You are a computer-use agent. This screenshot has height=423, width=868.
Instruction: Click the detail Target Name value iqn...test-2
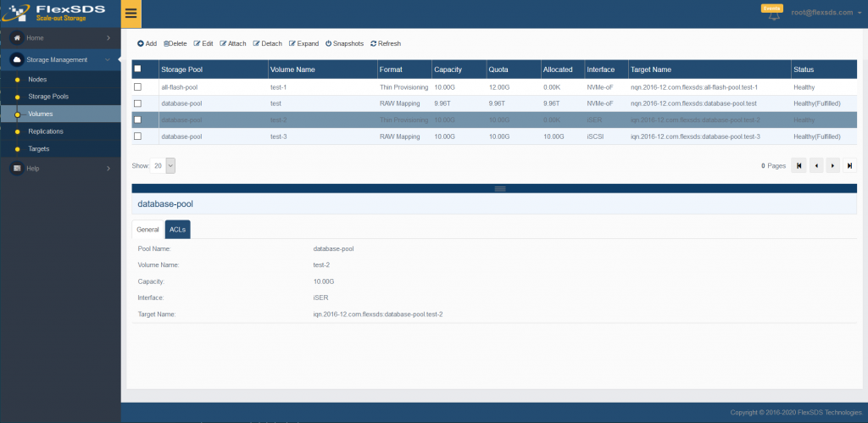coord(377,314)
